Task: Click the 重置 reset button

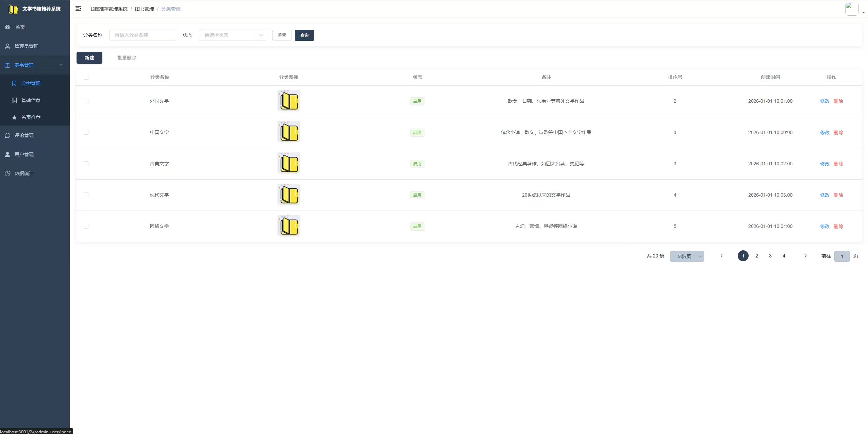Action: [282, 35]
